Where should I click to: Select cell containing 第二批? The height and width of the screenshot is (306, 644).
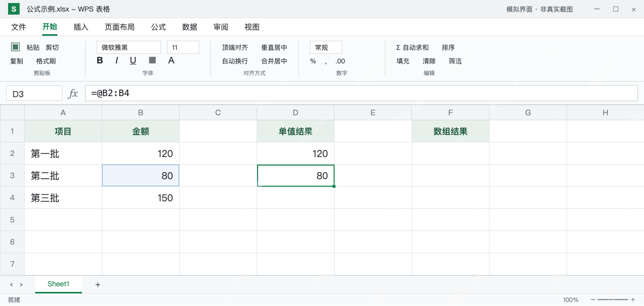[x=63, y=176]
